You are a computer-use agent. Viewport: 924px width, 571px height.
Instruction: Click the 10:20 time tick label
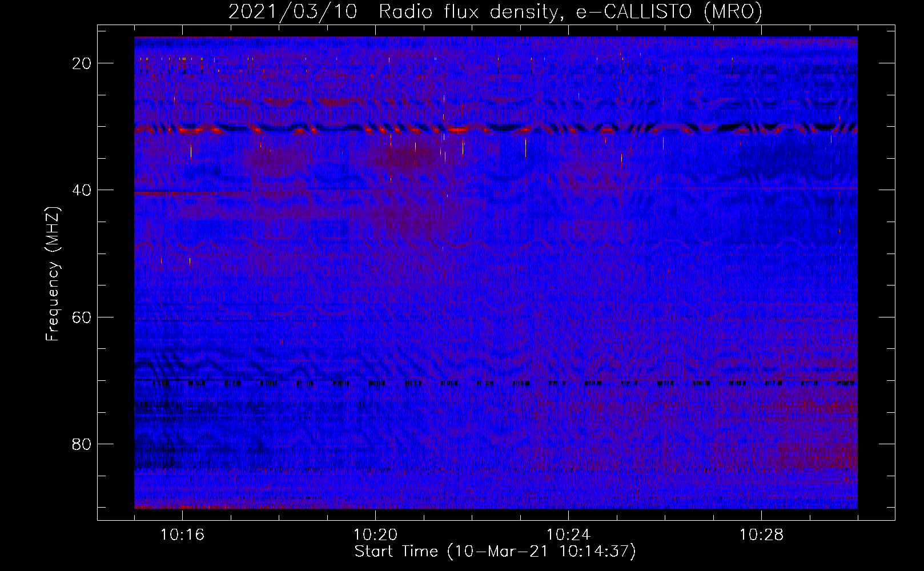[375, 535]
